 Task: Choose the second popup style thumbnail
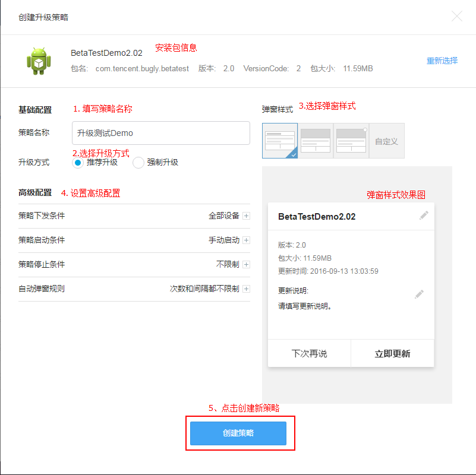(316, 141)
